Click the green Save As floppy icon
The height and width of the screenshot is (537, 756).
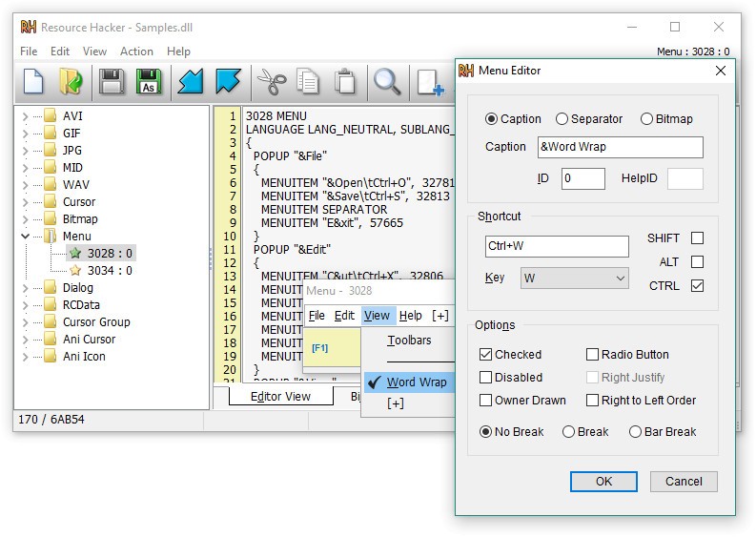point(149,81)
